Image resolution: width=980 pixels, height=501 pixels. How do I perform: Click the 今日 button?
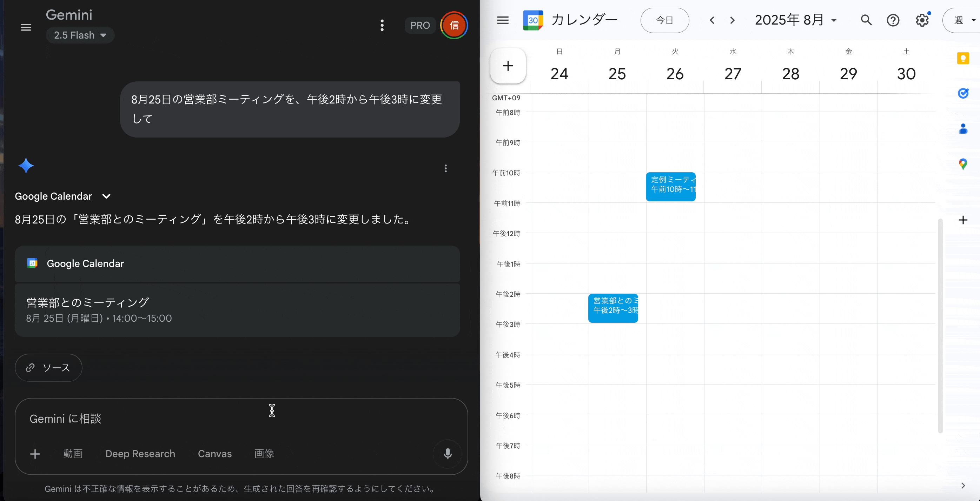[664, 20]
